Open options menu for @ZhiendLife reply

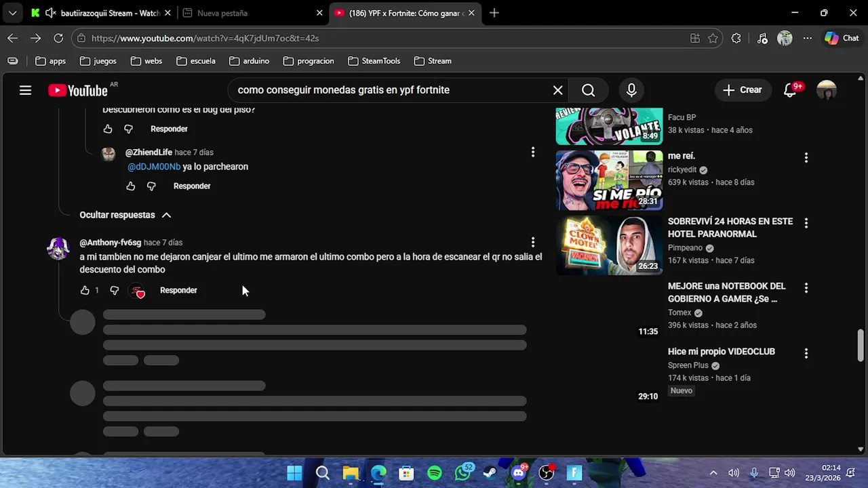(x=533, y=152)
